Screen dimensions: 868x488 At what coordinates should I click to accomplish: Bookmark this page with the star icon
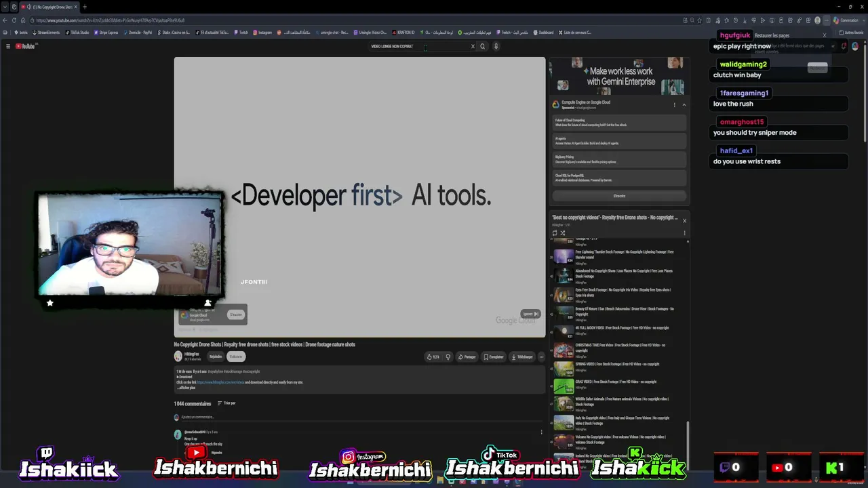(698, 20)
